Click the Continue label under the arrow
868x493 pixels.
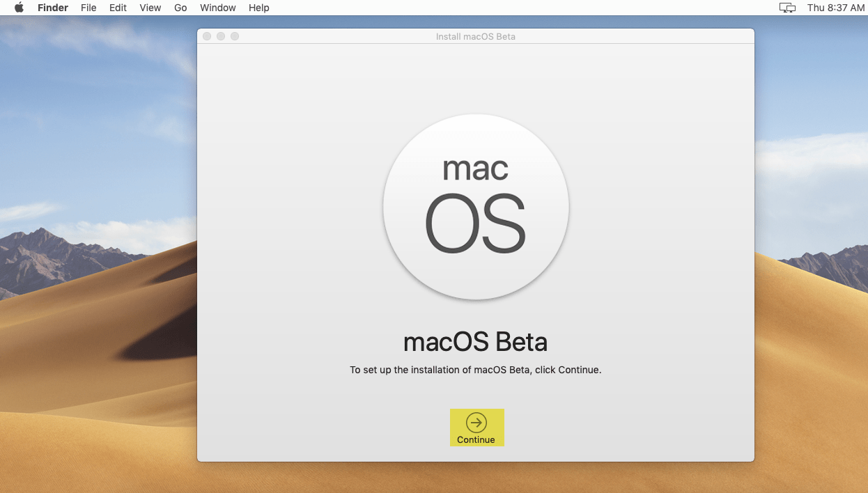476,440
